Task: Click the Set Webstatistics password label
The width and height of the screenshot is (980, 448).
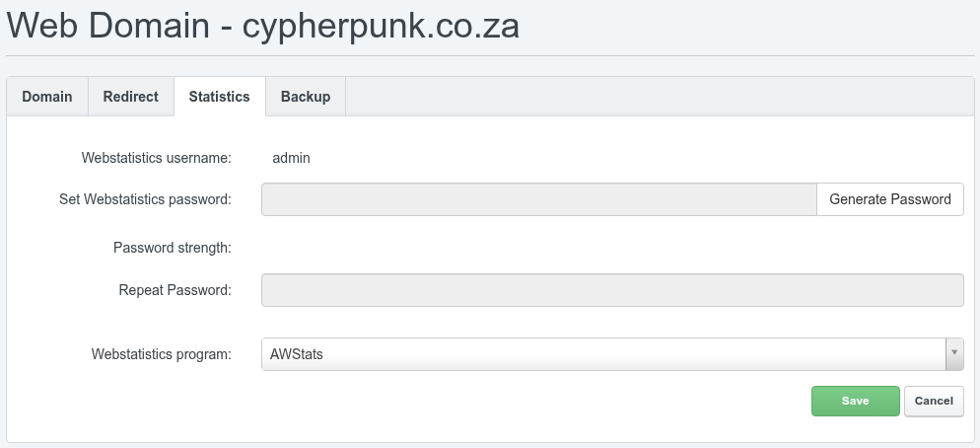Action: pos(146,199)
